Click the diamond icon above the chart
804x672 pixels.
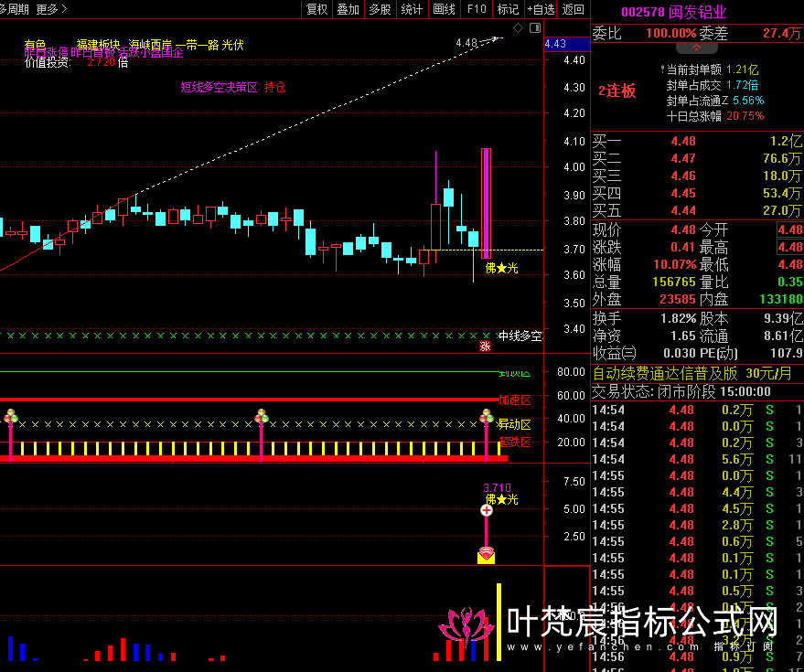click(519, 27)
